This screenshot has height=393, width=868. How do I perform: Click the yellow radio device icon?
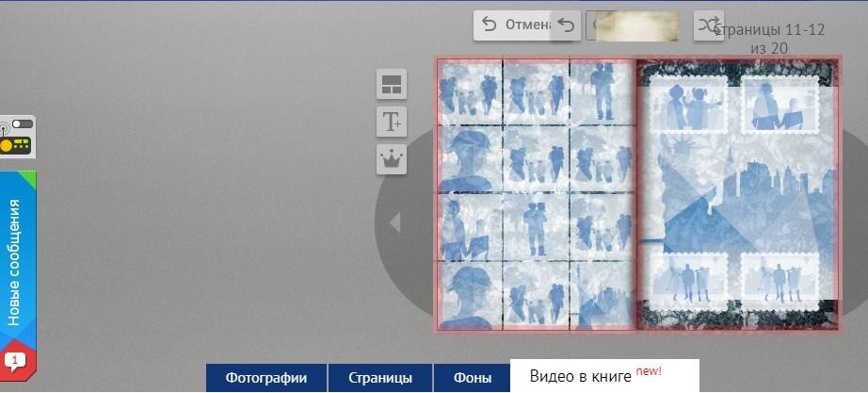coord(16,145)
